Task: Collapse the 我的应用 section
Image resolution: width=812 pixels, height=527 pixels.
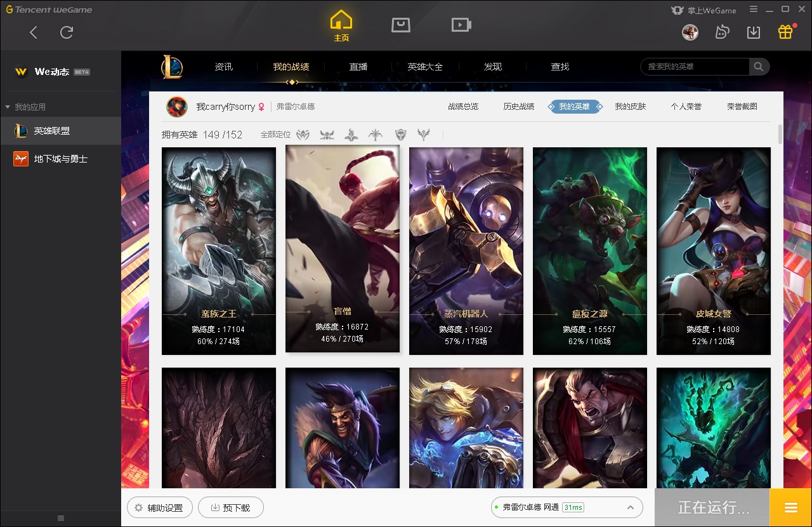Action: click(x=25, y=107)
